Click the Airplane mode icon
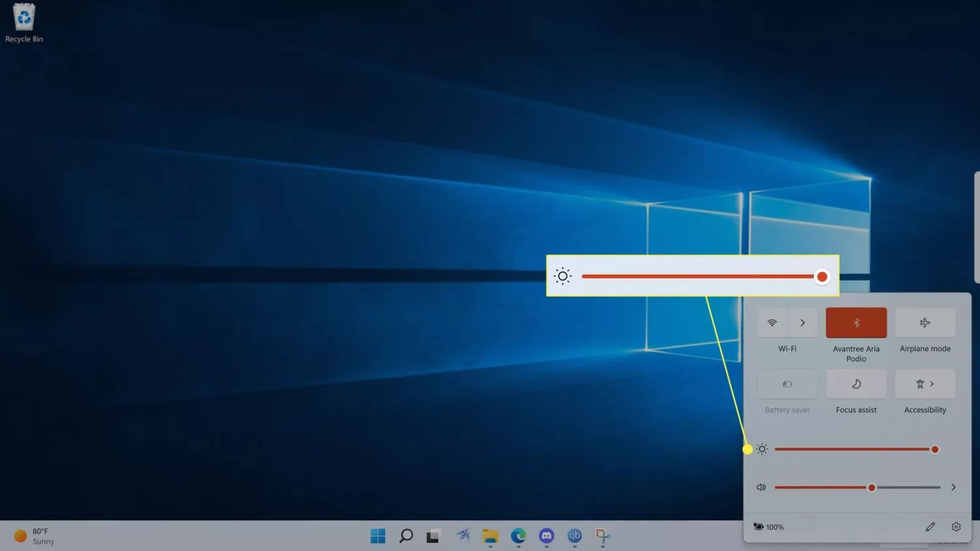Viewport: 980px width, 551px height. (925, 322)
